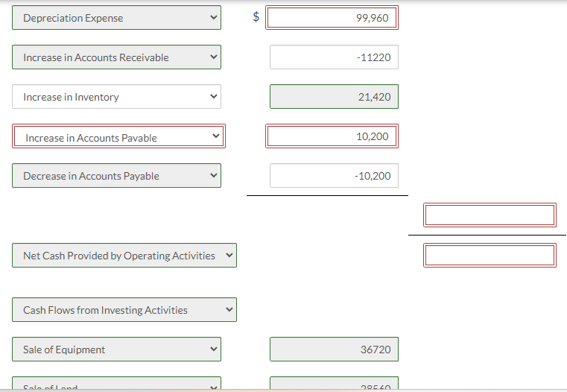
Task: Click the empty net operating cash total field
Action: (x=490, y=256)
